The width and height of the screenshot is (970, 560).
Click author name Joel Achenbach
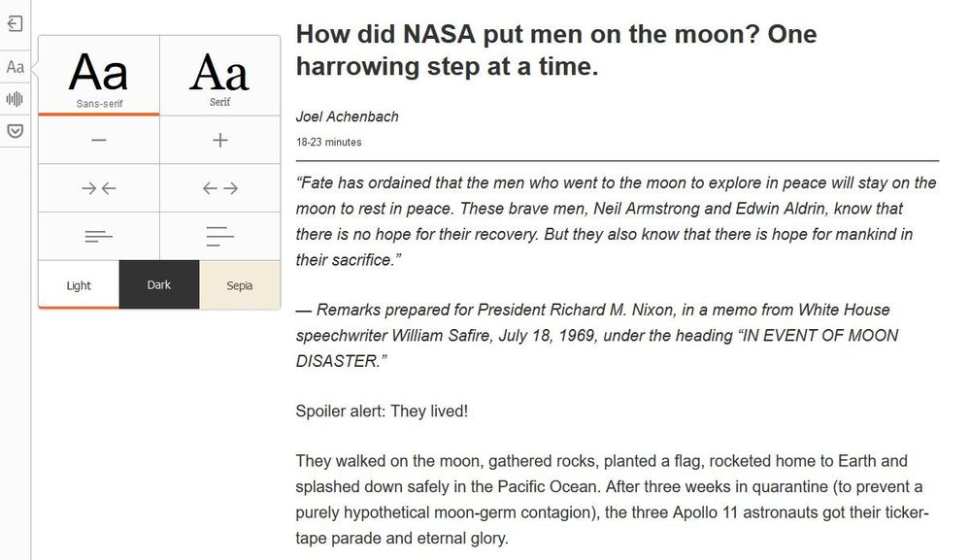pyautogui.click(x=347, y=116)
